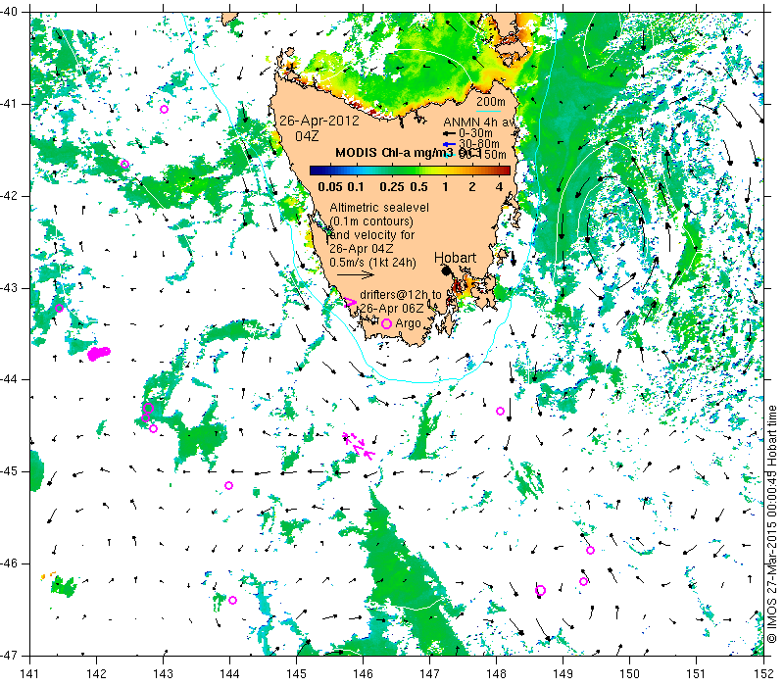Click the '0.5m/s (1kt 24h)' scale text
This screenshot has width=784, height=686.
click(x=372, y=262)
